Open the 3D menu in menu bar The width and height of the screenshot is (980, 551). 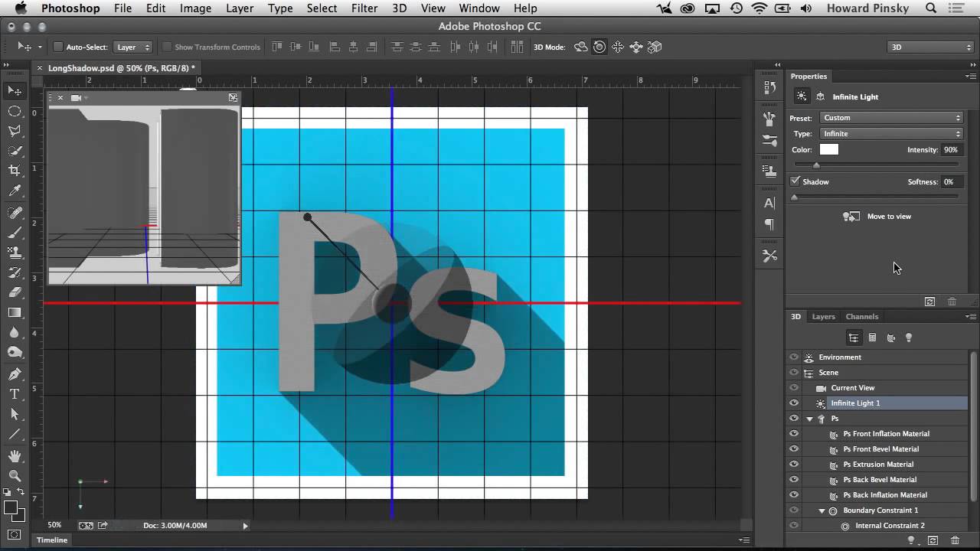coord(399,8)
